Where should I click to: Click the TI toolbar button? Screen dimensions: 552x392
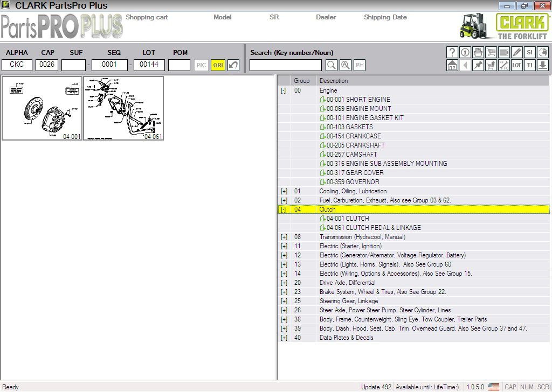[530, 65]
